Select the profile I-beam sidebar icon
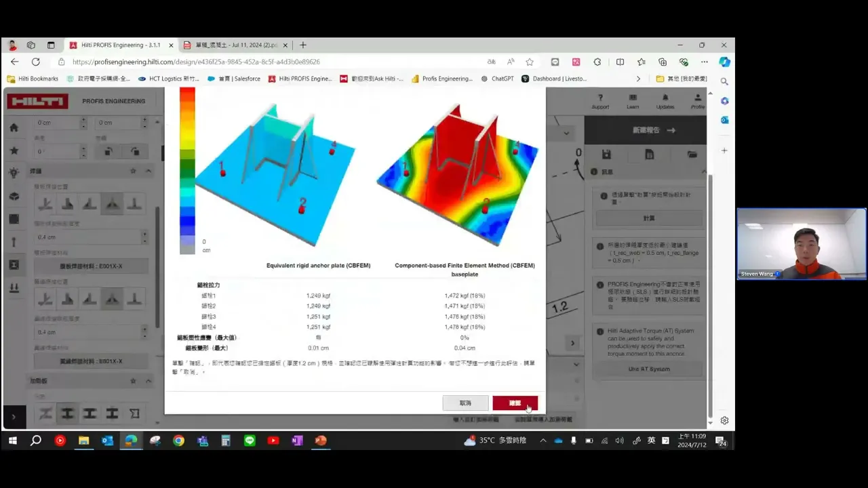Viewport: 868px width, 488px height. pyautogui.click(x=14, y=265)
